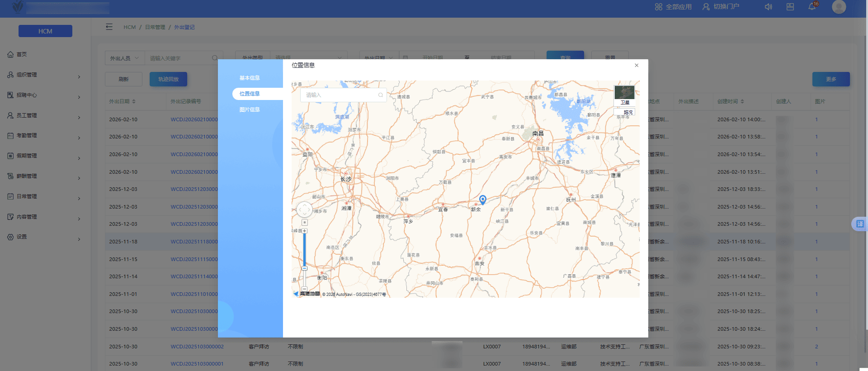The image size is (868, 371).
Task: Click the floating translate icon
Action: (x=859, y=224)
